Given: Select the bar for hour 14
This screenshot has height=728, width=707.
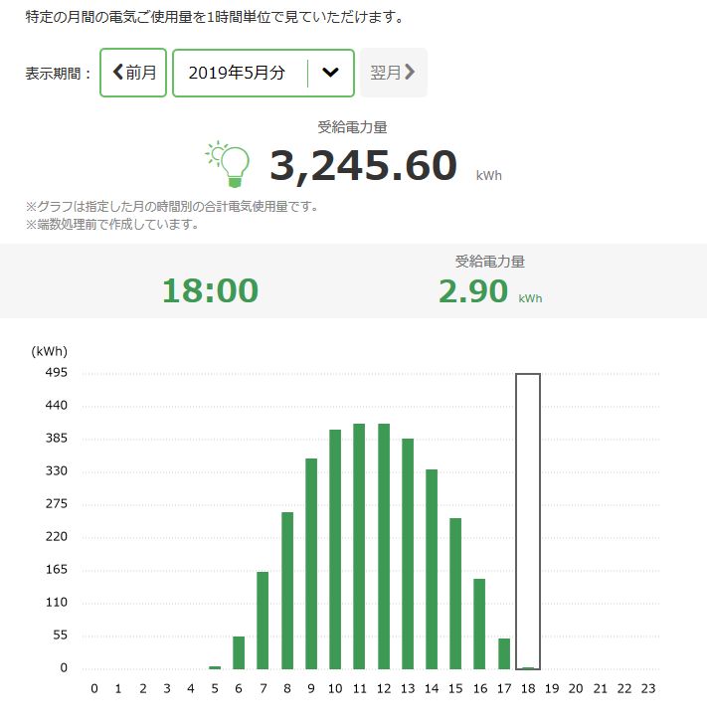Looking at the screenshot, I should pyautogui.click(x=432, y=569).
